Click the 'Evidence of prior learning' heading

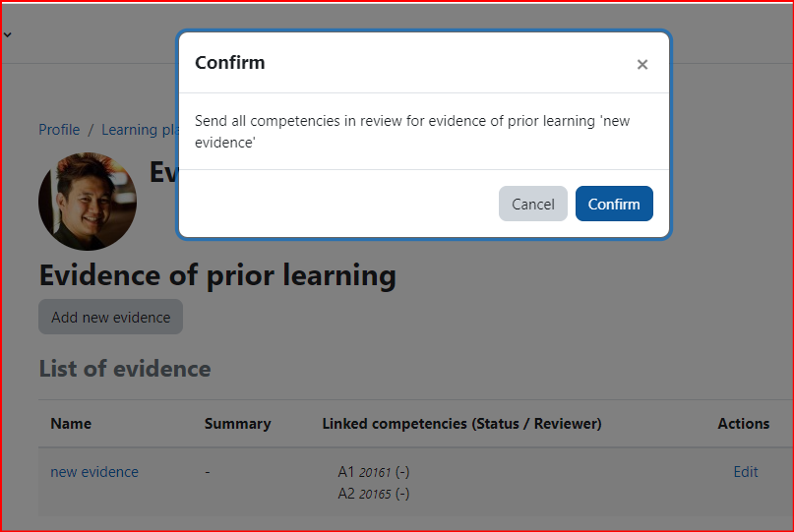tap(217, 276)
